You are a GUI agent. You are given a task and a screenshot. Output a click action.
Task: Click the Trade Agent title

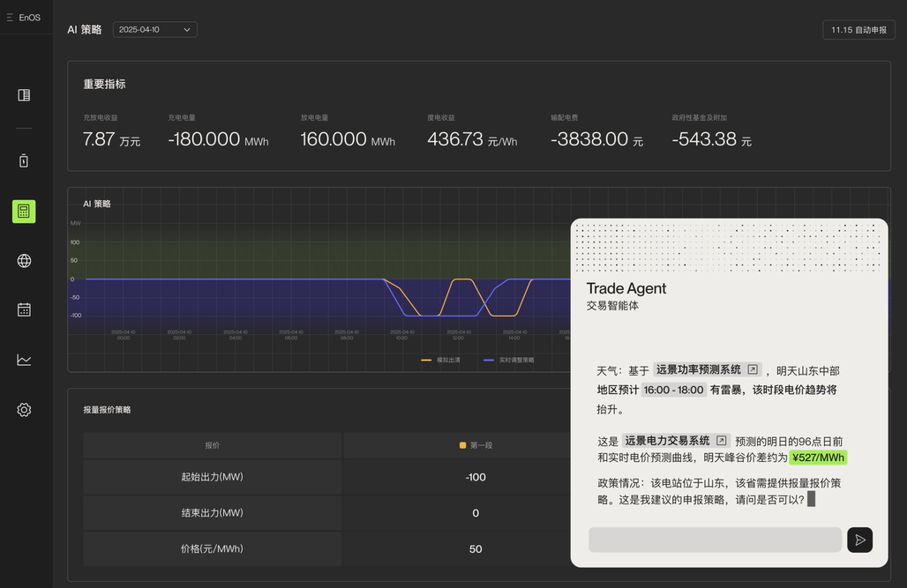pos(626,288)
